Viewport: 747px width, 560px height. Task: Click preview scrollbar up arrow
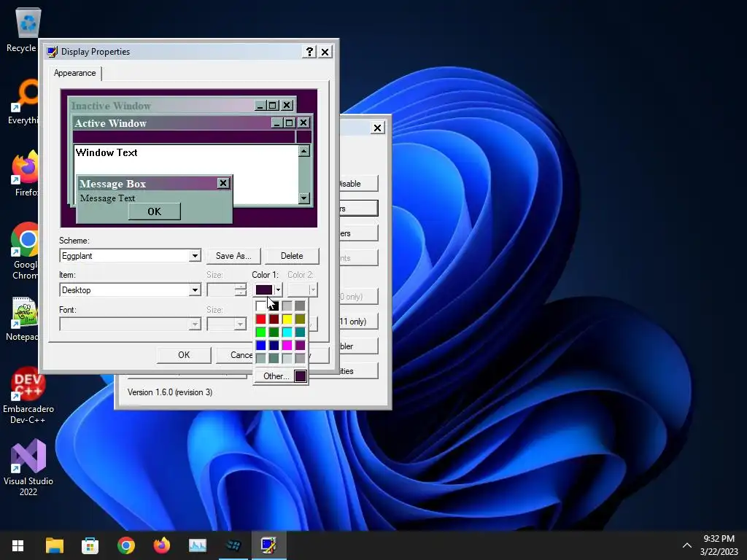[304, 151]
